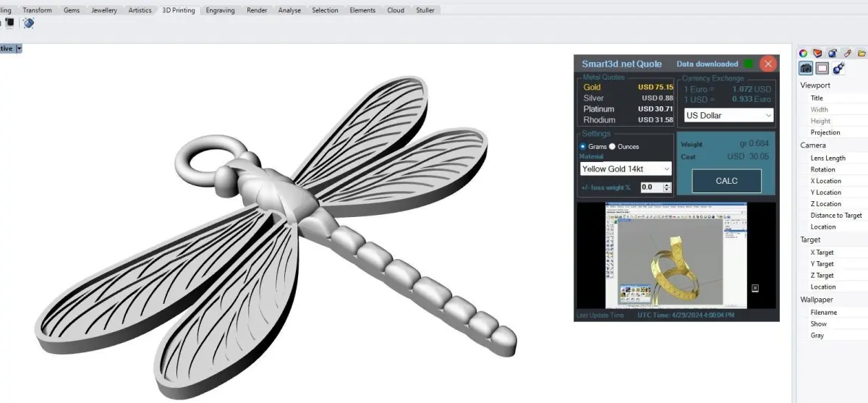Open the folder panel icon
The image size is (868, 403).
(861, 53)
